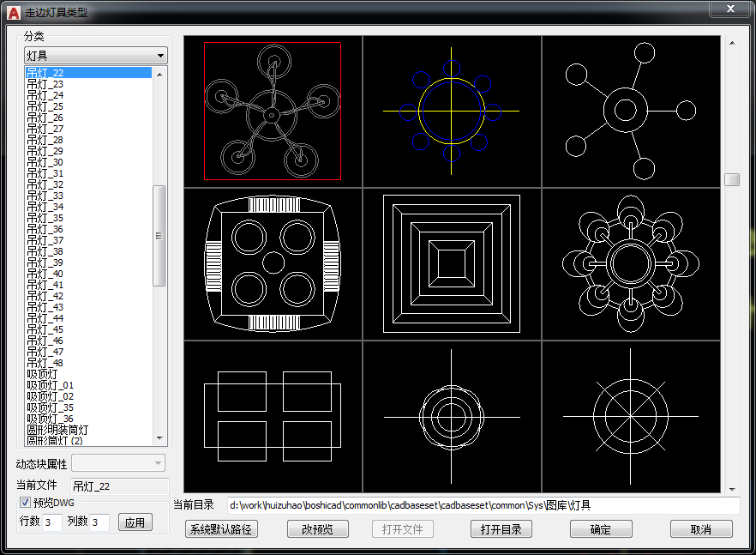Select the eight-petal flower chandelier thumbnail
The height and width of the screenshot is (555, 756).
pyautogui.click(x=631, y=263)
